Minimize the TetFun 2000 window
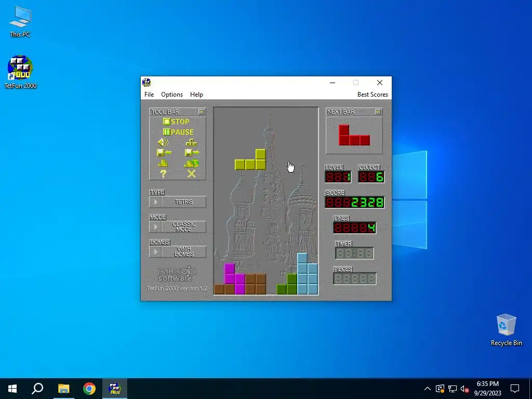Viewport: 532px width, 399px height. click(332, 83)
